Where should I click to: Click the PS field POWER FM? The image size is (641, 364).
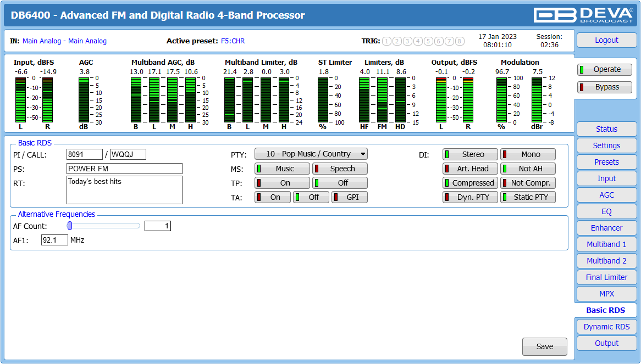coord(124,169)
